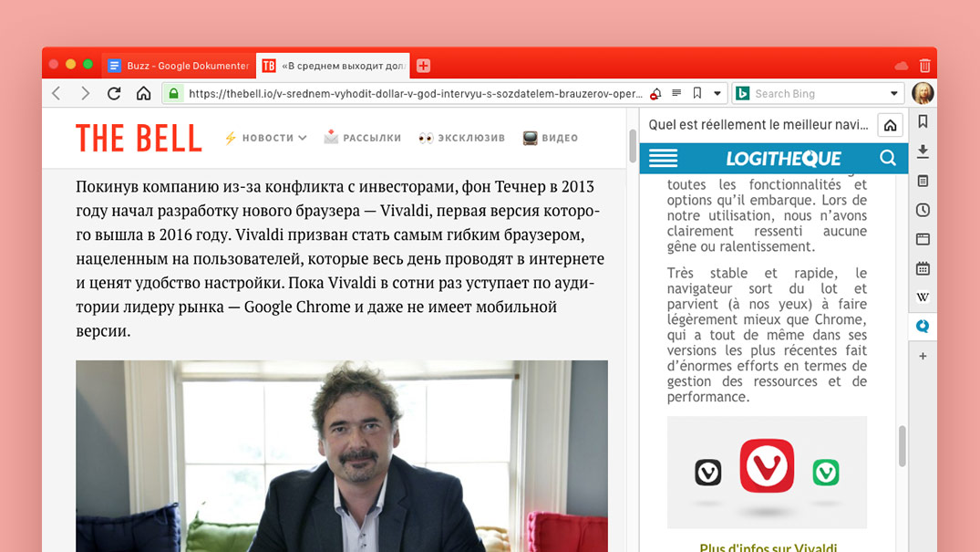Select the «В среднем выходит дол» tab
This screenshot has height=552, width=980.
click(x=333, y=66)
